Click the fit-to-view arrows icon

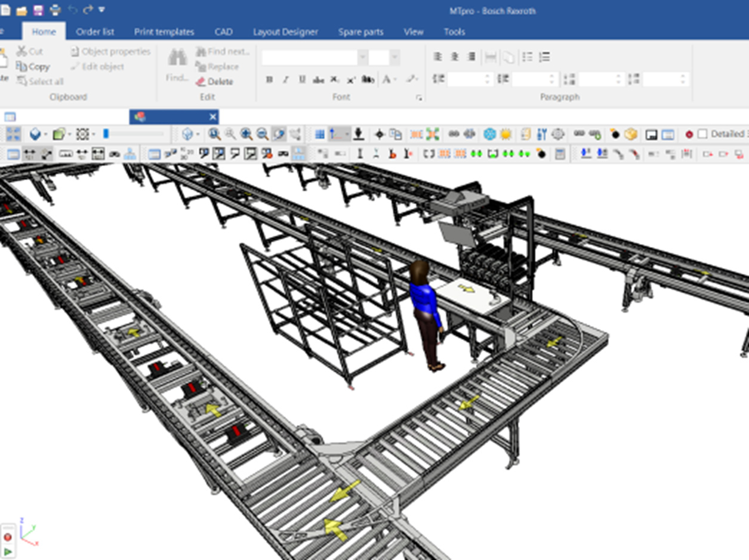13,134
